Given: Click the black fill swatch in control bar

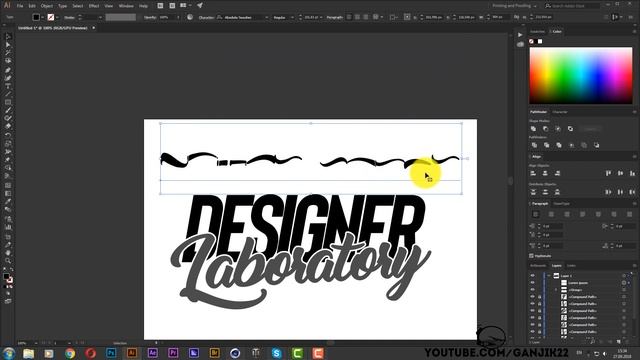Looking at the screenshot, I should [36, 17].
